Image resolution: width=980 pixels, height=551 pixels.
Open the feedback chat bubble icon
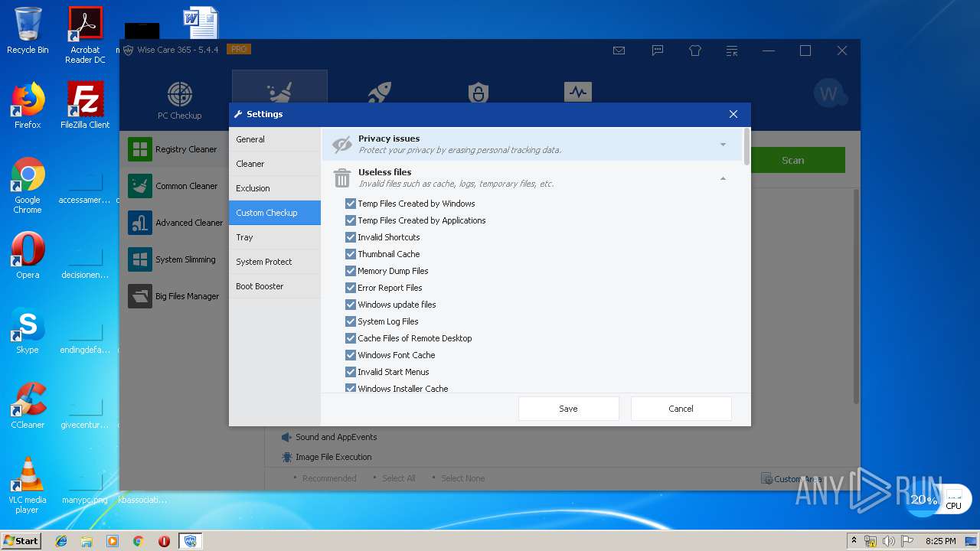coord(657,51)
